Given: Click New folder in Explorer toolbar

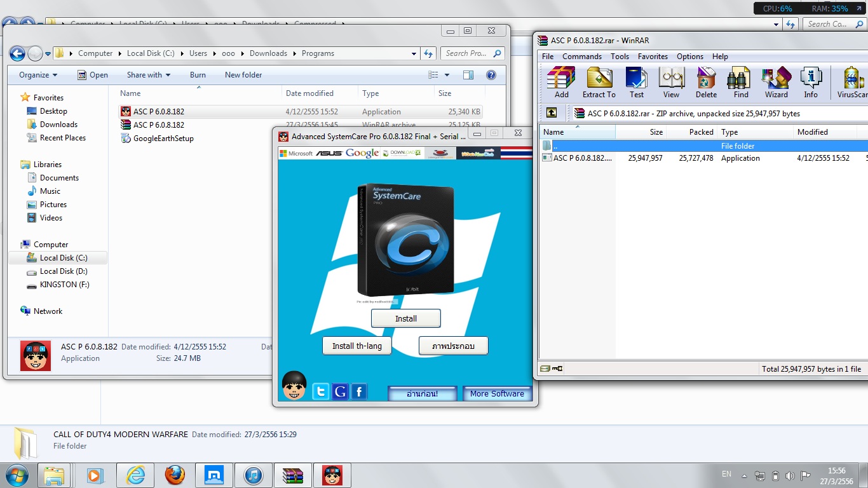Looking at the screenshot, I should coord(243,75).
